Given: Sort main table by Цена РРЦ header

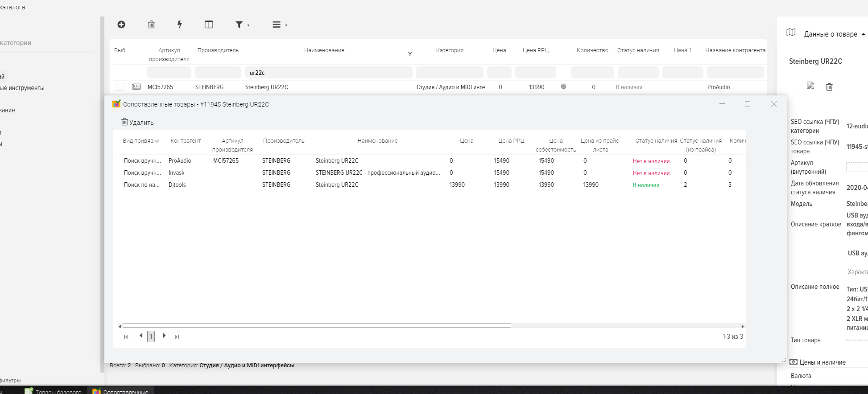Looking at the screenshot, I should (536, 50).
